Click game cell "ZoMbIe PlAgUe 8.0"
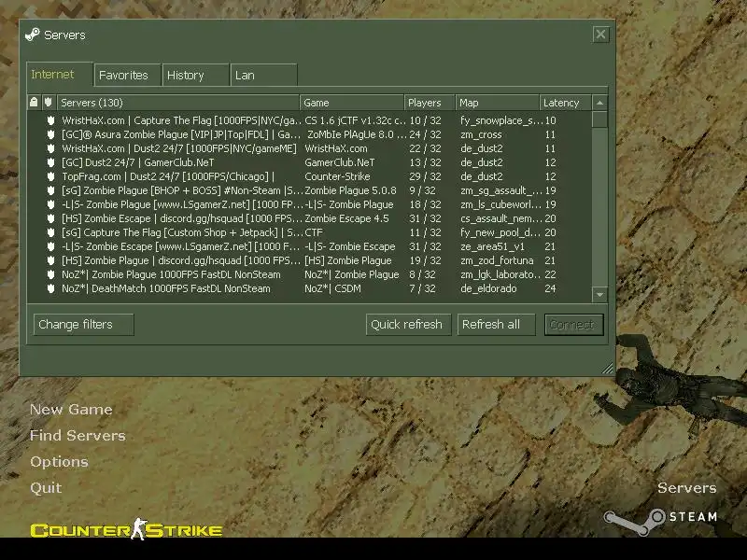 coord(356,134)
